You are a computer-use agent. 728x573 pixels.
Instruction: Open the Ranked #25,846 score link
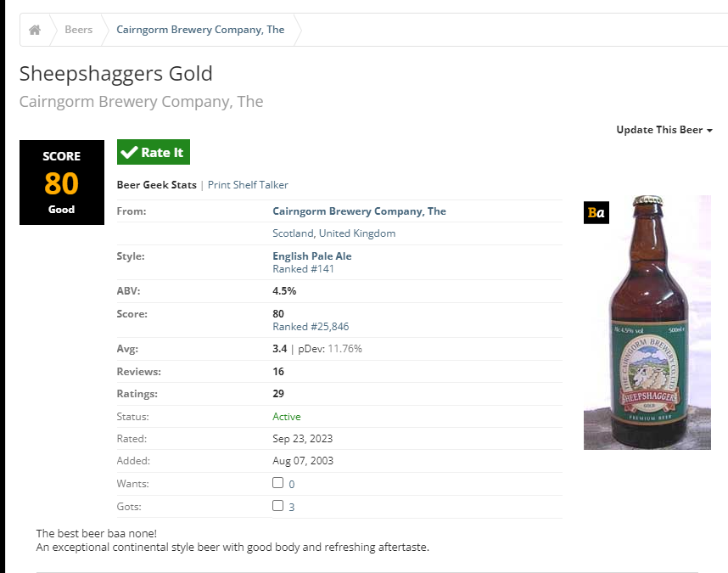(x=311, y=327)
